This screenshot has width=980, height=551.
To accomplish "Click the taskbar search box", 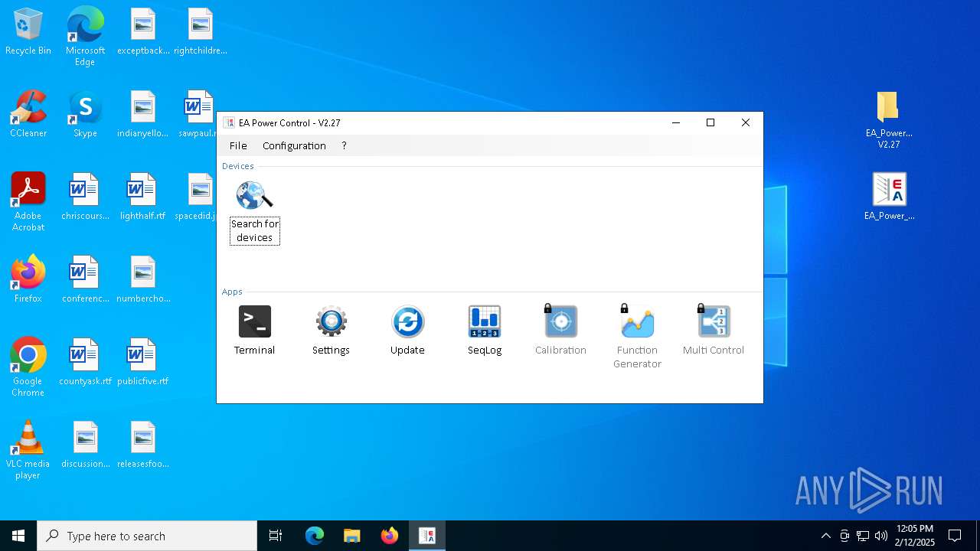I will [147, 536].
